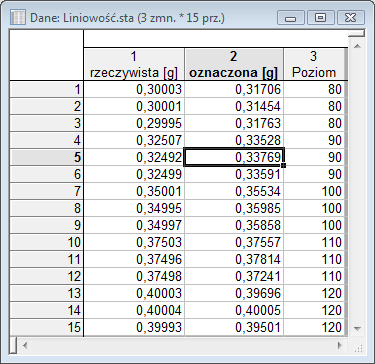Click cell with value 0,34997
This screenshot has height=364, width=375.
(x=134, y=226)
